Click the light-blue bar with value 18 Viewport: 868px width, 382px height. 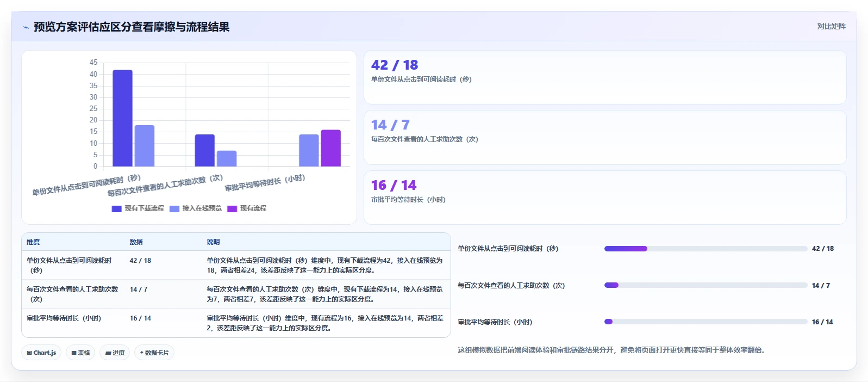click(145, 146)
